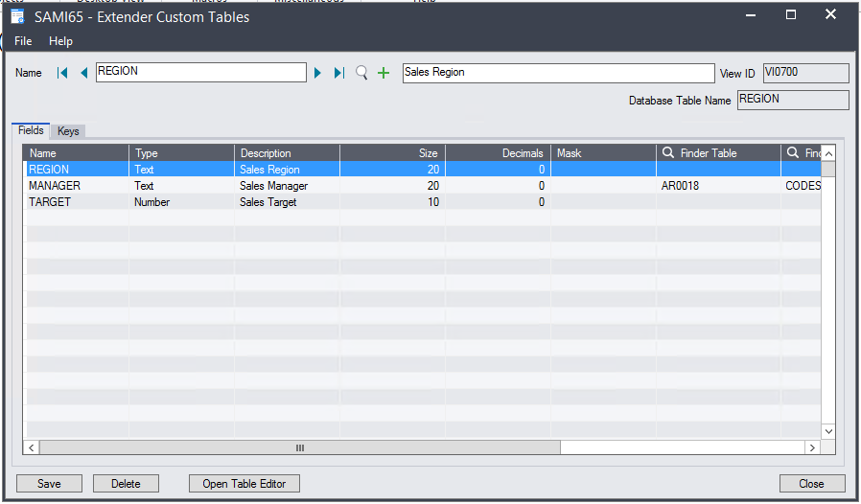The image size is (861, 504).
Task: Select the Fields tab
Action: (x=31, y=130)
